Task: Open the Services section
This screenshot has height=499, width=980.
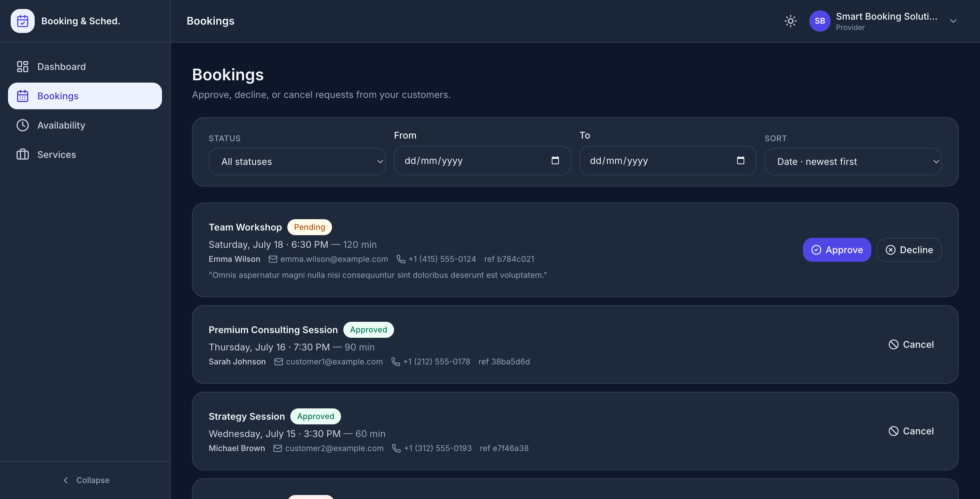Action: tap(85, 154)
